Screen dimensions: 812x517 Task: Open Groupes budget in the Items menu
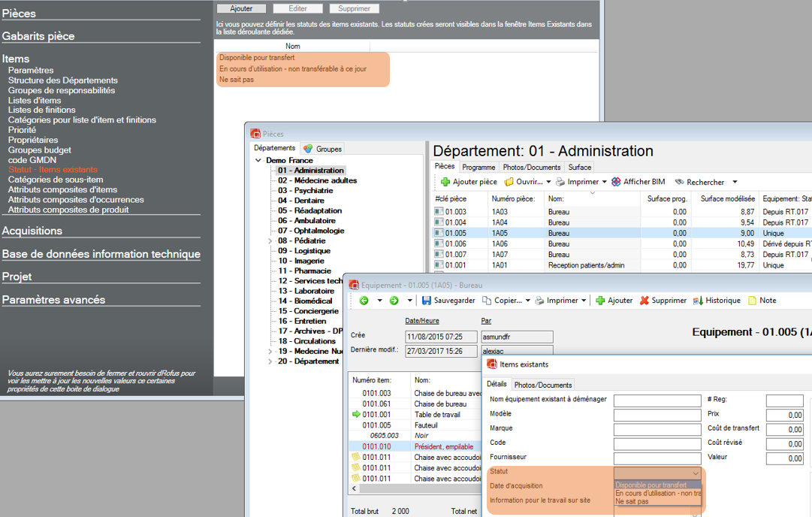(40, 150)
